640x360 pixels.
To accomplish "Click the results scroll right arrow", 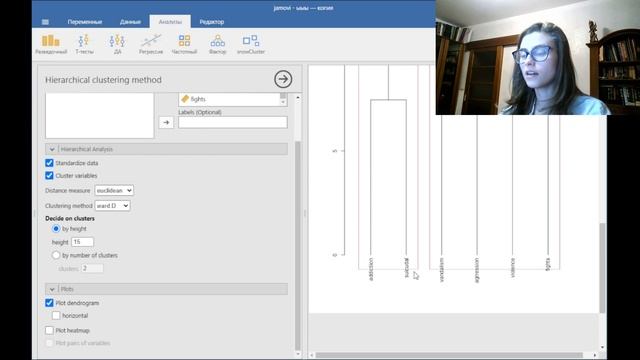I will [594, 355].
